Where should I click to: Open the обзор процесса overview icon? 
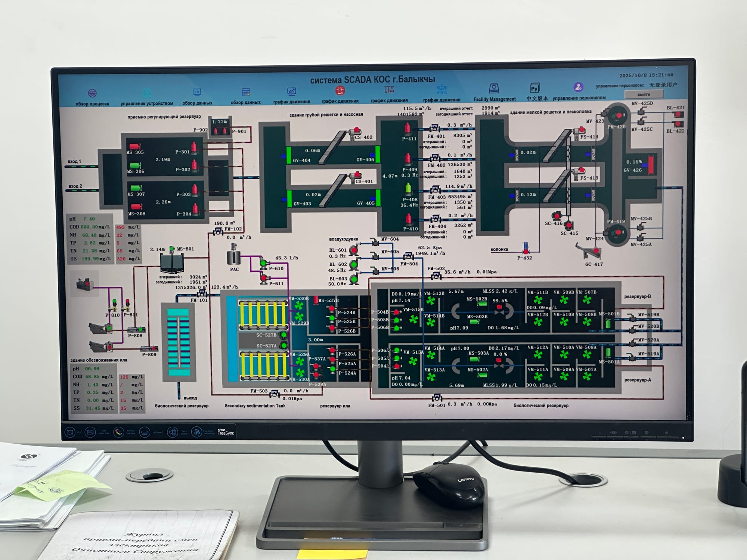coord(92,93)
